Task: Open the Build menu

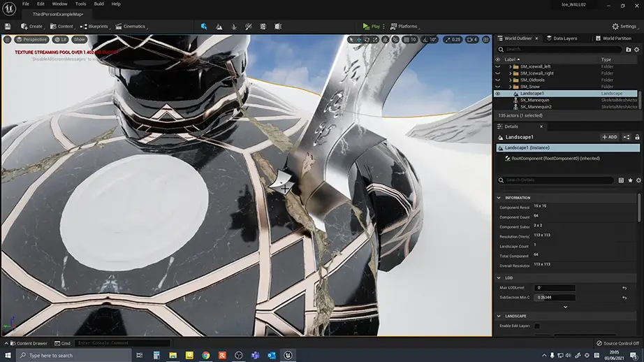Action: coord(98,3)
